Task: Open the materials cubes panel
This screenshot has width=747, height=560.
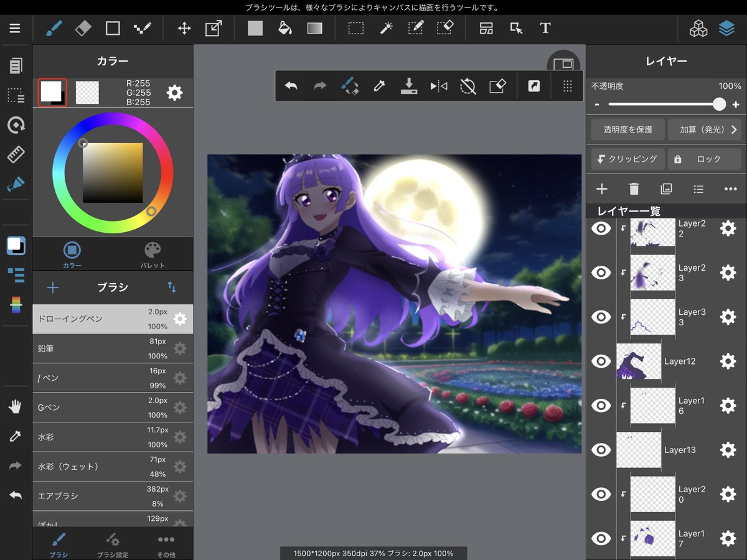Action: pos(698,29)
